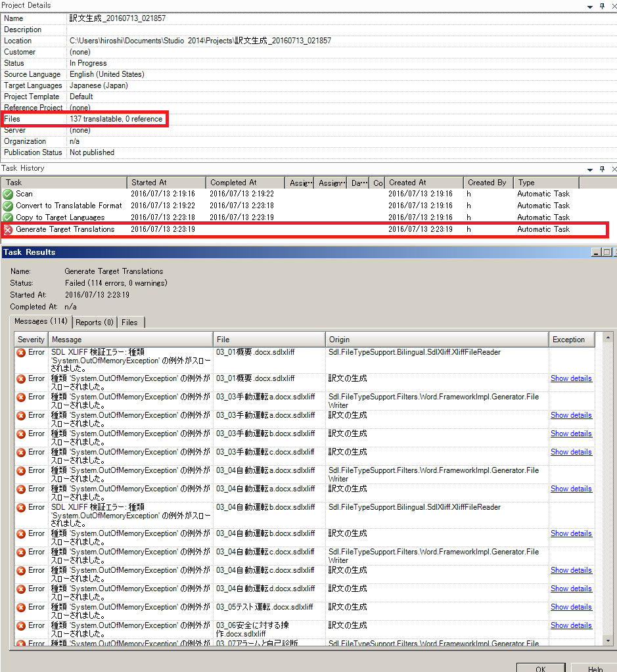The height and width of the screenshot is (672, 617).
Task: Close the Project Details panel
Action: [x=613, y=5]
